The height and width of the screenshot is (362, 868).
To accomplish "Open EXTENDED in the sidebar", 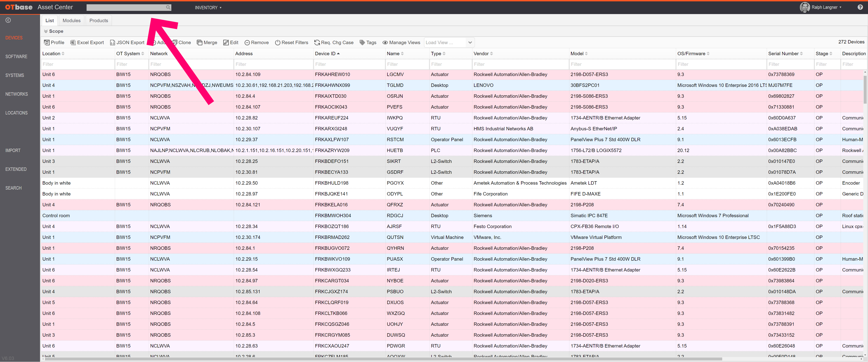I will 16,169.
